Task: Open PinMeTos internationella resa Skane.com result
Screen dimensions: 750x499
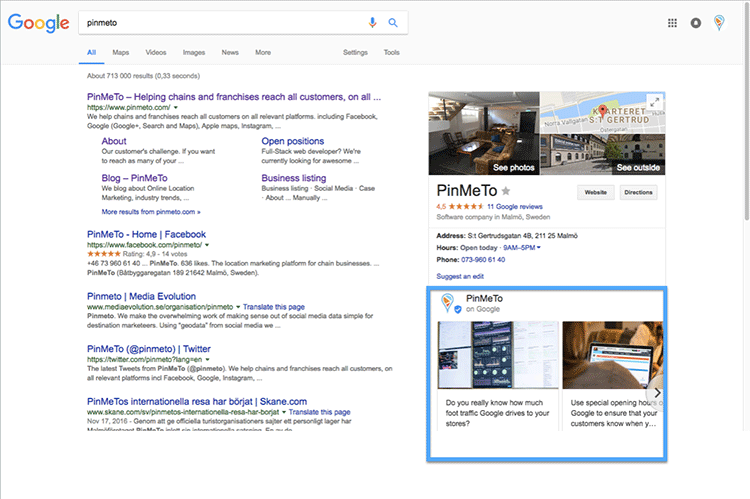Action: [197, 401]
